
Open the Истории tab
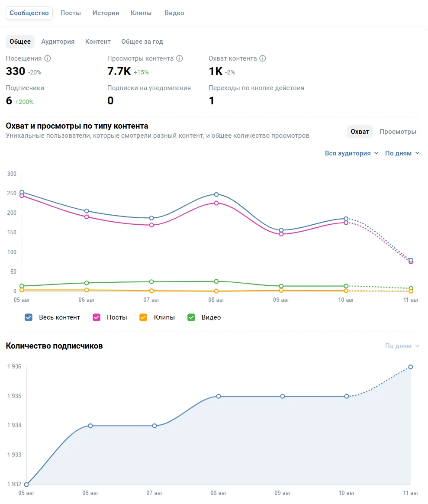point(106,13)
